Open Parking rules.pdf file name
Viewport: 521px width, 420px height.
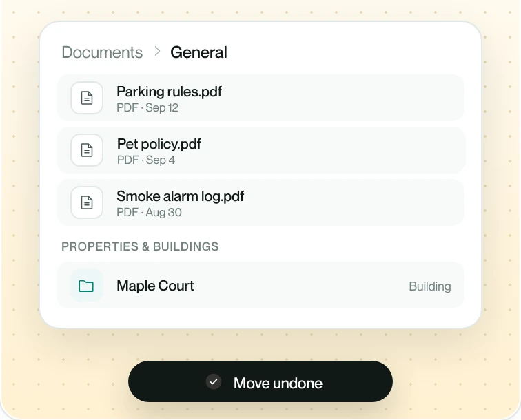coord(169,92)
